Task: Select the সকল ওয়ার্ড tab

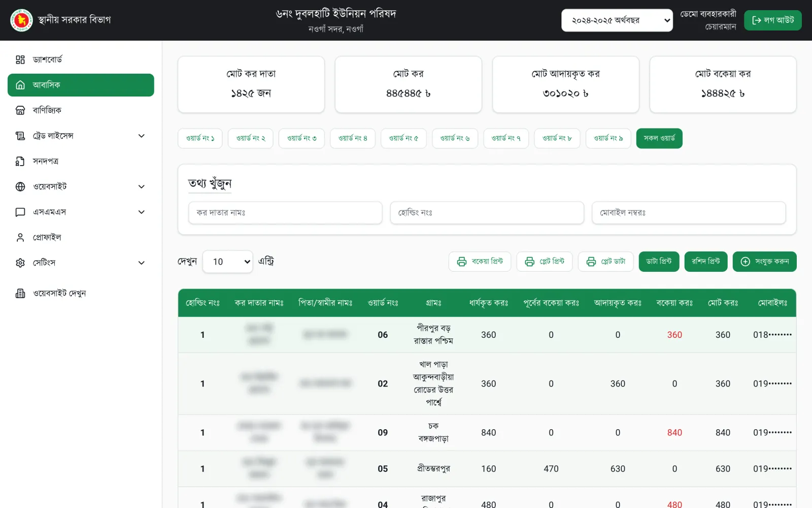Action: pyautogui.click(x=659, y=138)
